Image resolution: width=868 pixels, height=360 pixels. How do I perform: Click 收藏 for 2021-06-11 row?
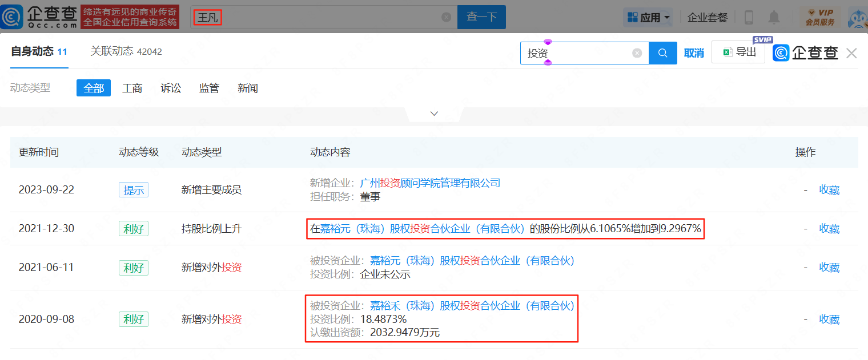click(x=829, y=268)
